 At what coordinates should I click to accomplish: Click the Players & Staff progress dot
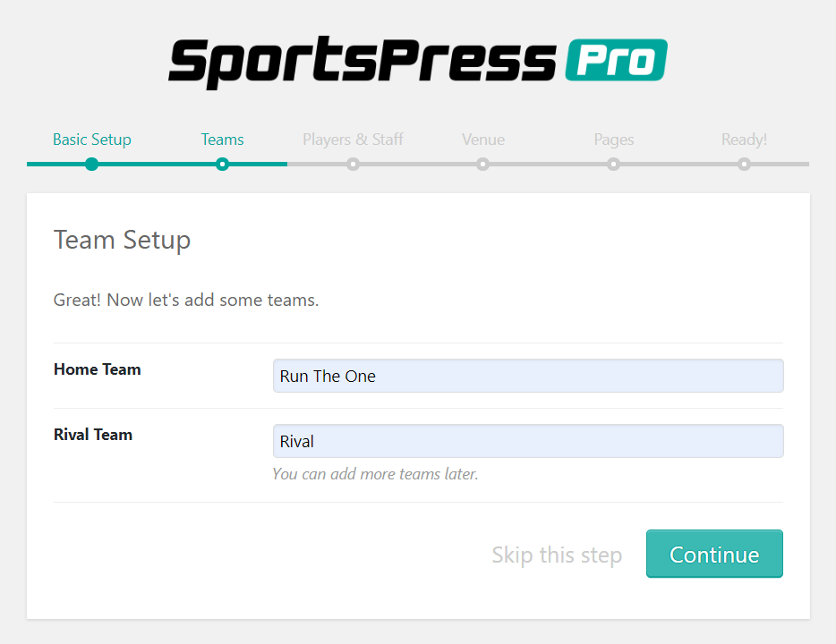pos(353,164)
